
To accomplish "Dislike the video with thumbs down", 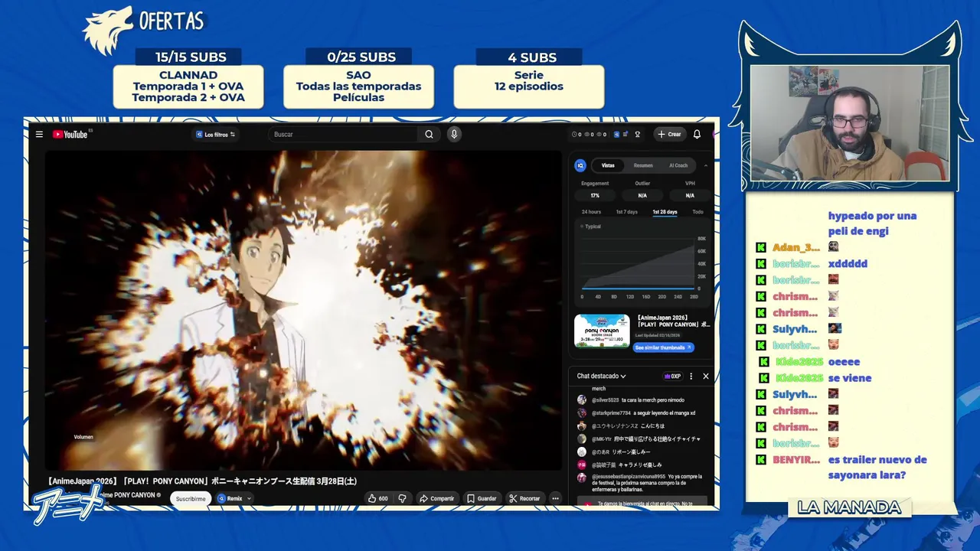I will [x=402, y=498].
